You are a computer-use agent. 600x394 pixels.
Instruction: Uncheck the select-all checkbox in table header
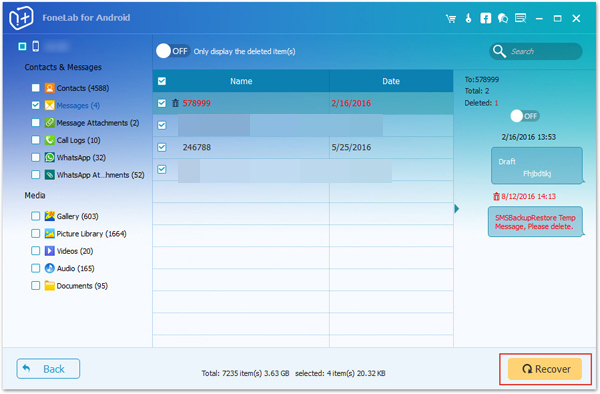pos(162,81)
